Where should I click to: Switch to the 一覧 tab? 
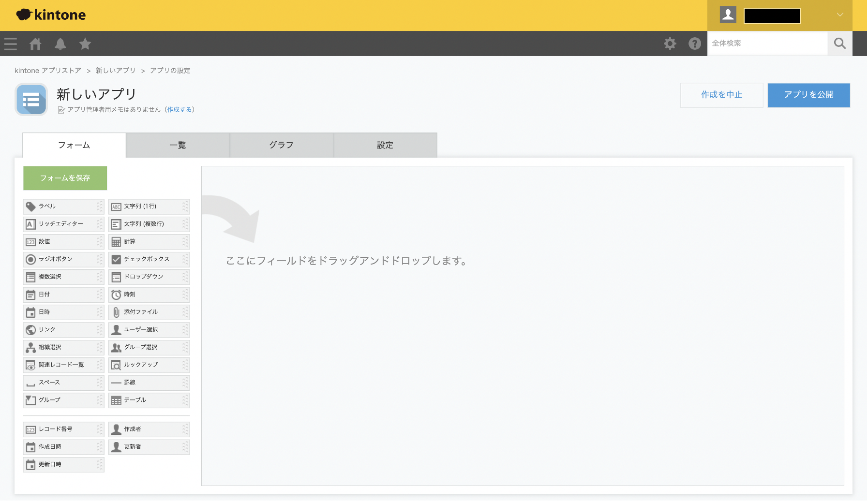point(177,145)
